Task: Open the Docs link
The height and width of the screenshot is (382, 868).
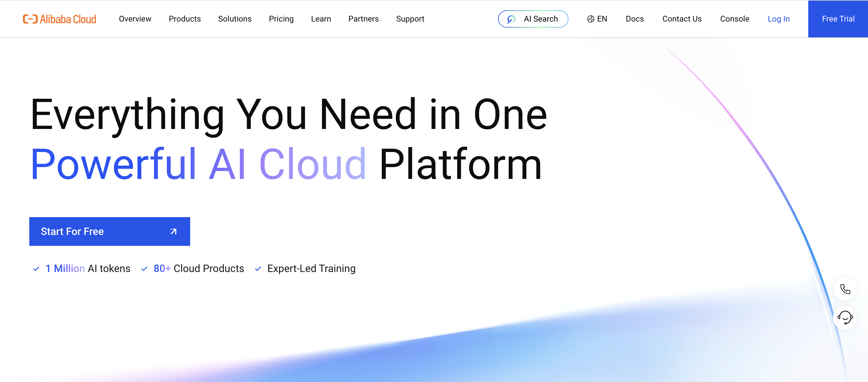Action: coord(634,19)
